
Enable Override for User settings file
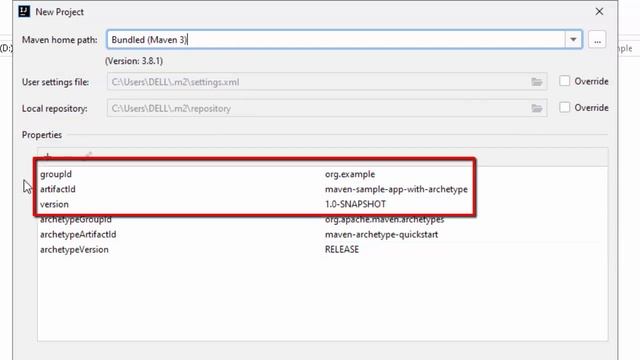[564, 81]
